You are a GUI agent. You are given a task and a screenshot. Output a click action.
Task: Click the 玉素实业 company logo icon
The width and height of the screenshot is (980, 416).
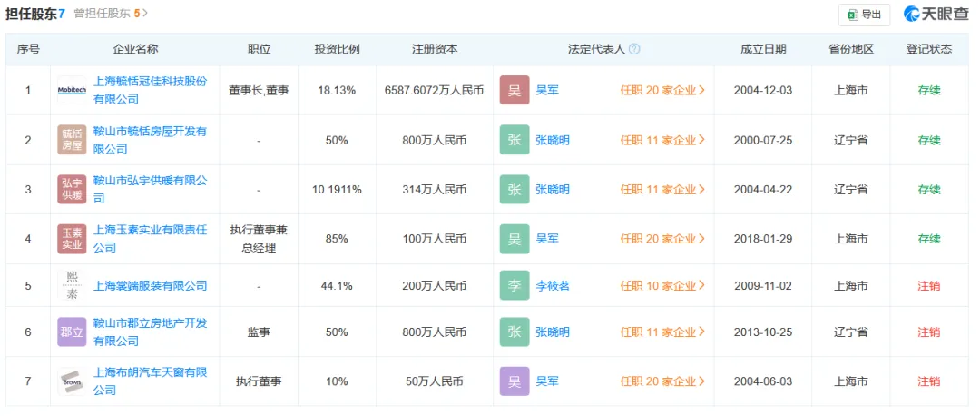72,239
